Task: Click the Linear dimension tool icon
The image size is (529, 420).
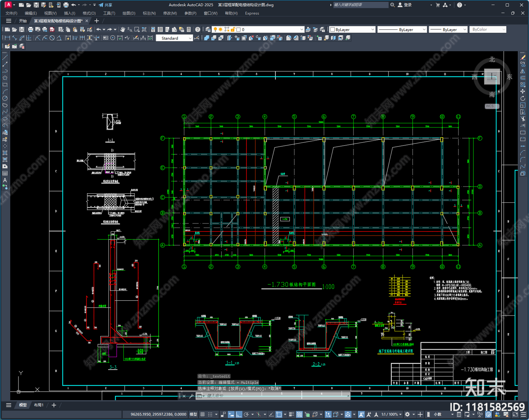Action: (7, 38)
